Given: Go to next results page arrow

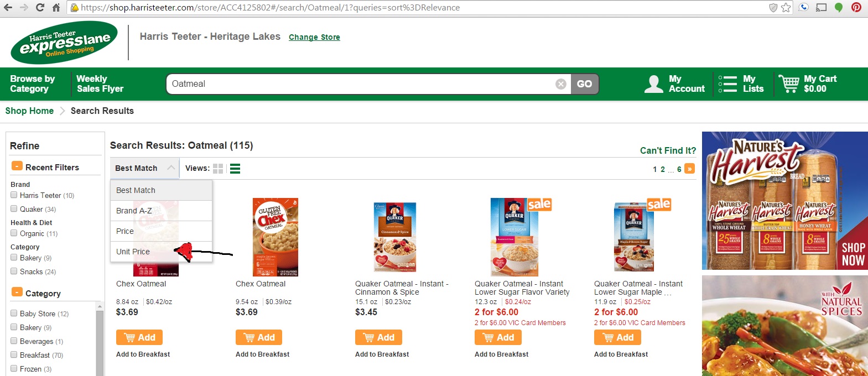Looking at the screenshot, I should tap(689, 169).
